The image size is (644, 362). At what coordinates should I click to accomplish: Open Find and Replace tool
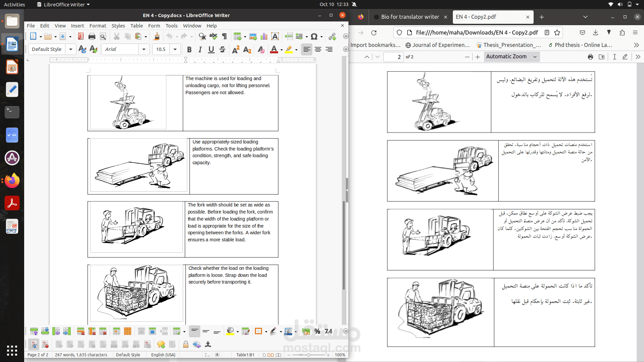click(x=202, y=37)
